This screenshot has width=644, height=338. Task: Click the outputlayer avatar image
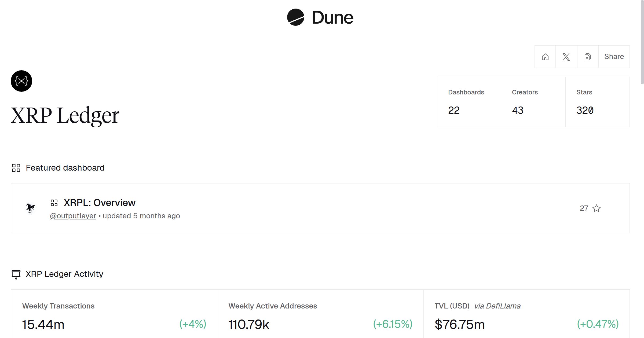(31, 208)
